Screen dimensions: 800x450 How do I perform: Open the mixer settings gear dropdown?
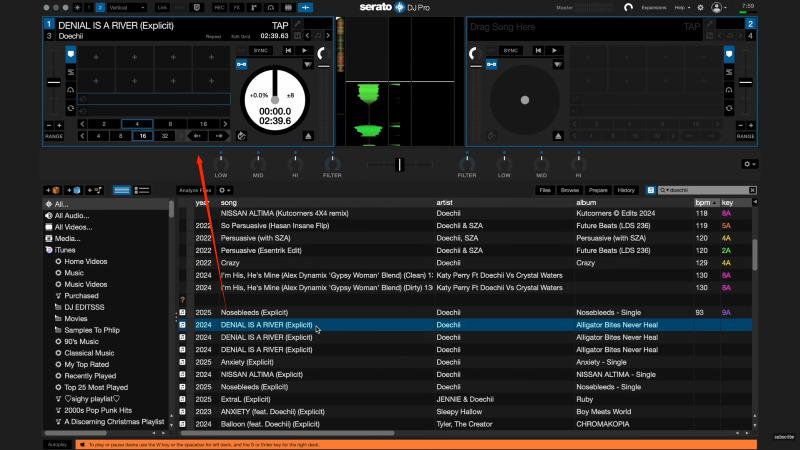point(749,164)
